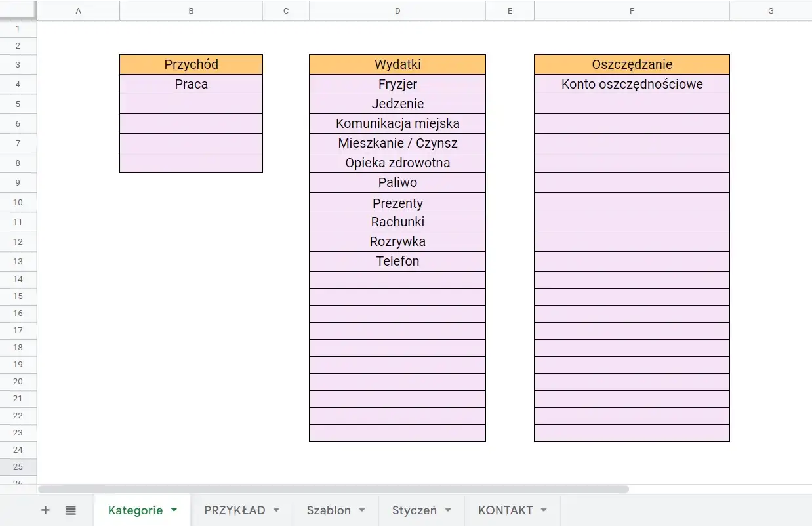Image resolution: width=812 pixels, height=526 pixels.
Task: Open the Styczeń sheet tab
Action: click(x=414, y=510)
